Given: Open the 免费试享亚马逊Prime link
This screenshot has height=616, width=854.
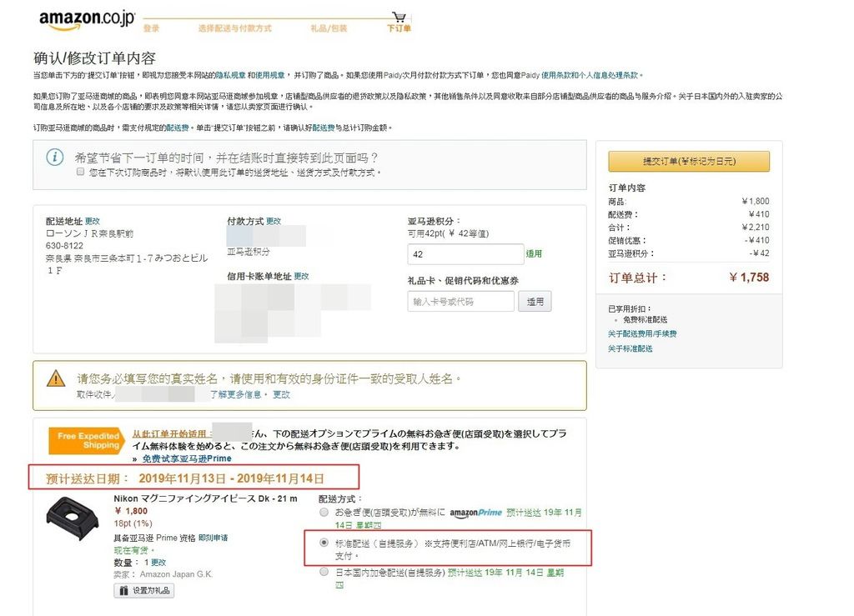Looking at the screenshot, I should pos(187,458).
